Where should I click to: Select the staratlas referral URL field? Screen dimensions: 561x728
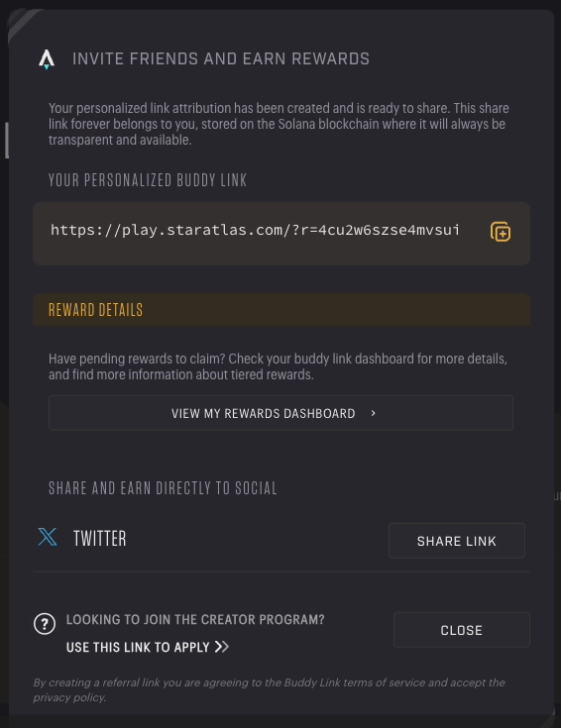[255, 230]
